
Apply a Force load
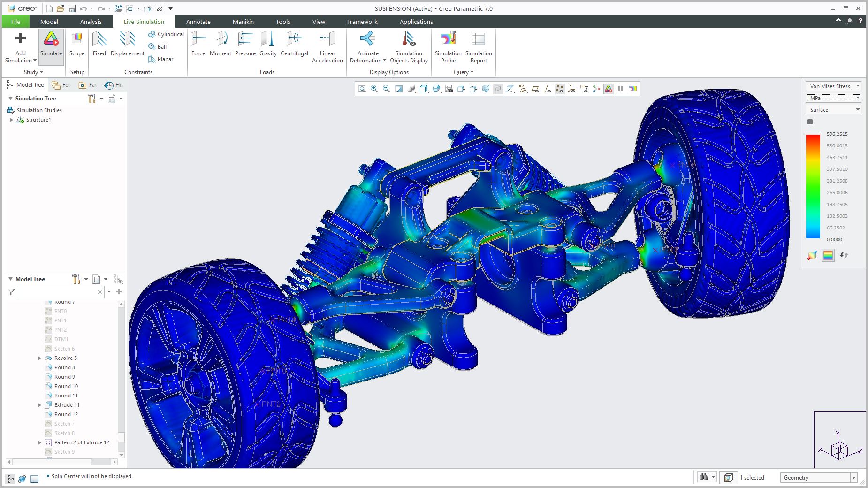[198, 45]
